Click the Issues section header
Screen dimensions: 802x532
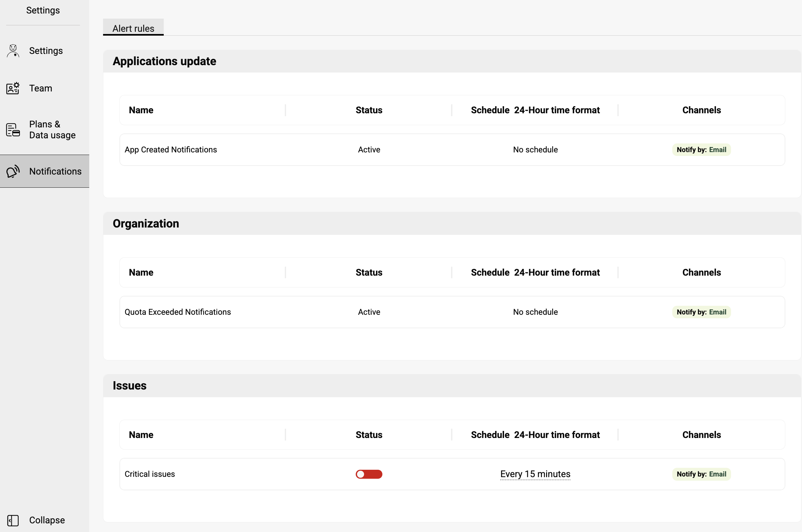[129, 385]
